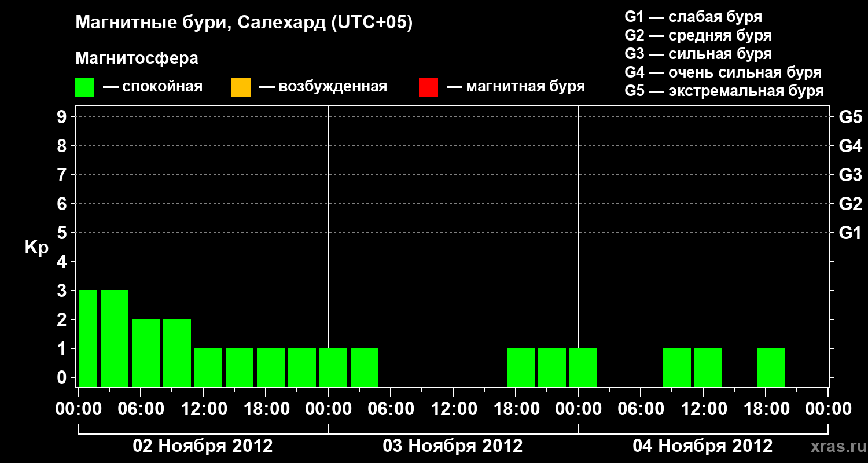
Task: Click the last green bar on 04 November
Action: 770,367
